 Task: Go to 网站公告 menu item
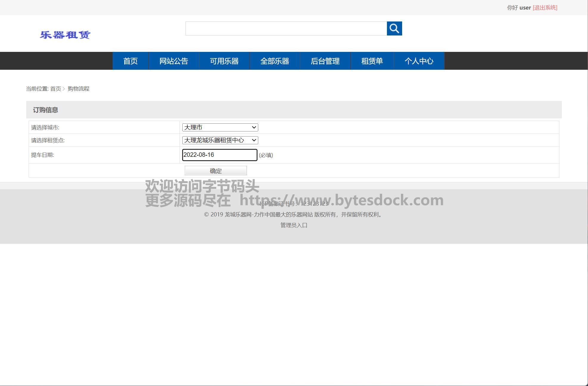click(x=174, y=61)
